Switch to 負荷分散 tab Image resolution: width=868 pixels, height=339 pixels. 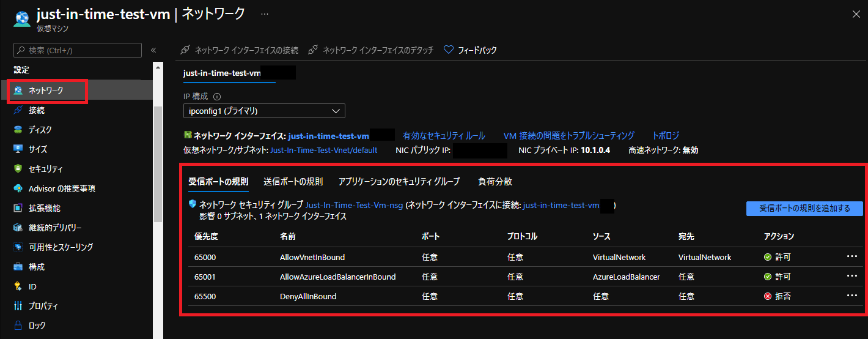tap(495, 182)
